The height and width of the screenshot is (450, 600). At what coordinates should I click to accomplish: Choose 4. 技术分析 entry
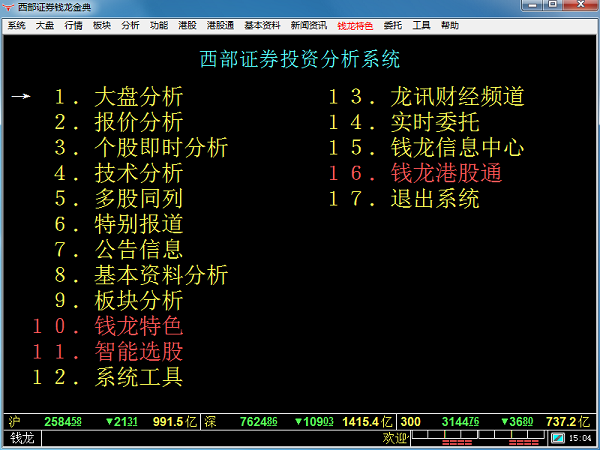tap(138, 173)
